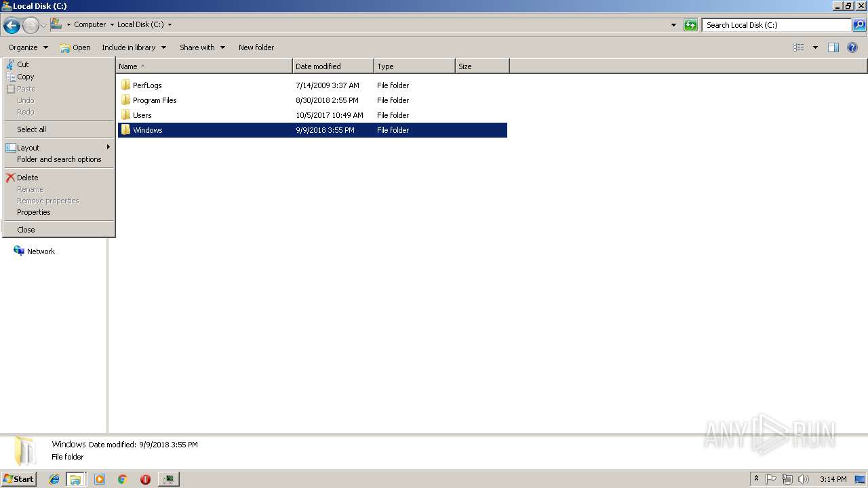Click Open on the toolbar

click(75, 47)
